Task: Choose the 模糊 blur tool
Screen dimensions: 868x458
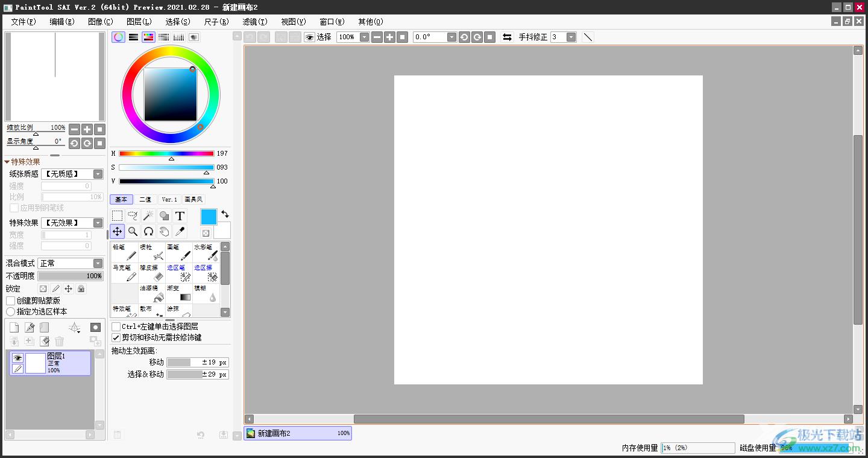Action: tap(206, 294)
